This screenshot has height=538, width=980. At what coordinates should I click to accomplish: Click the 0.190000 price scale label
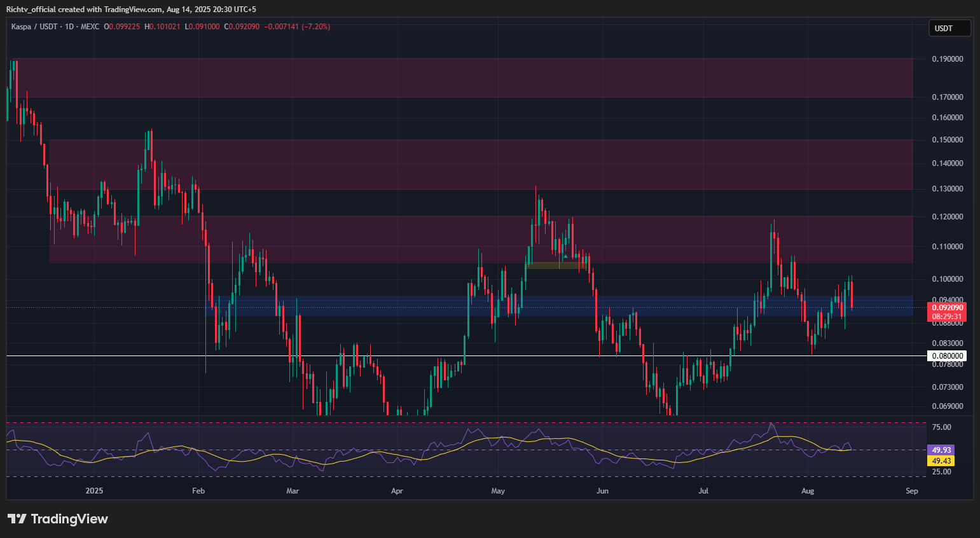(947, 59)
